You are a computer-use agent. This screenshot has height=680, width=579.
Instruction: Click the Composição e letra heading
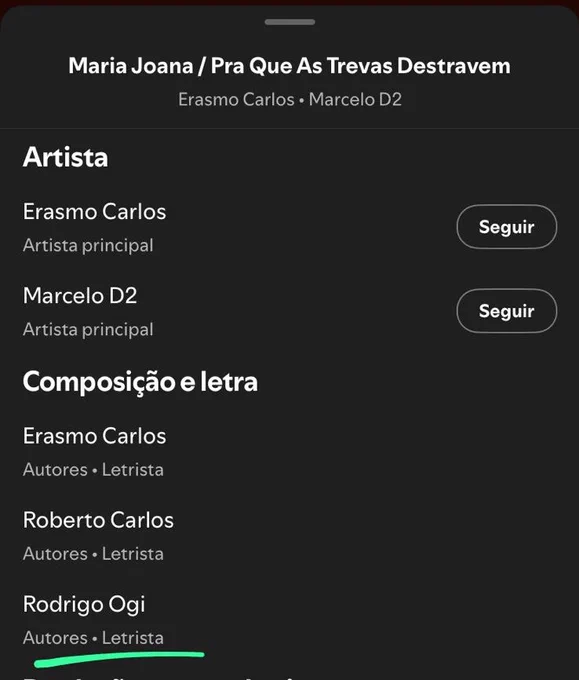pyautogui.click(x=141, y=382)
